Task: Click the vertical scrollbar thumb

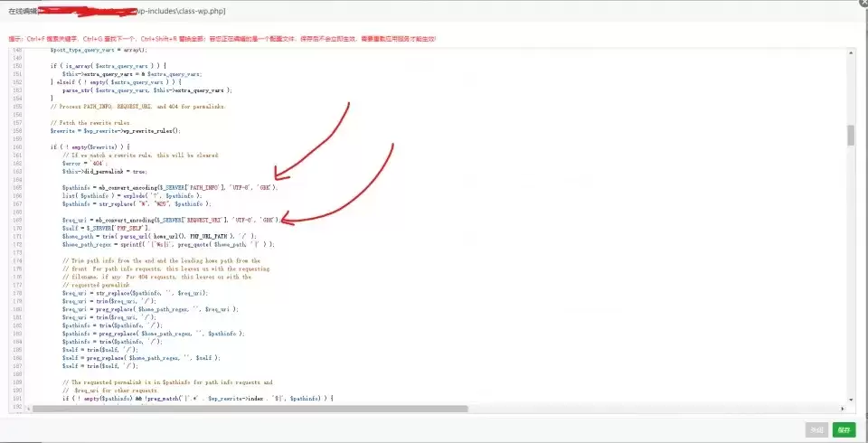Action: (x=851, y=135)
